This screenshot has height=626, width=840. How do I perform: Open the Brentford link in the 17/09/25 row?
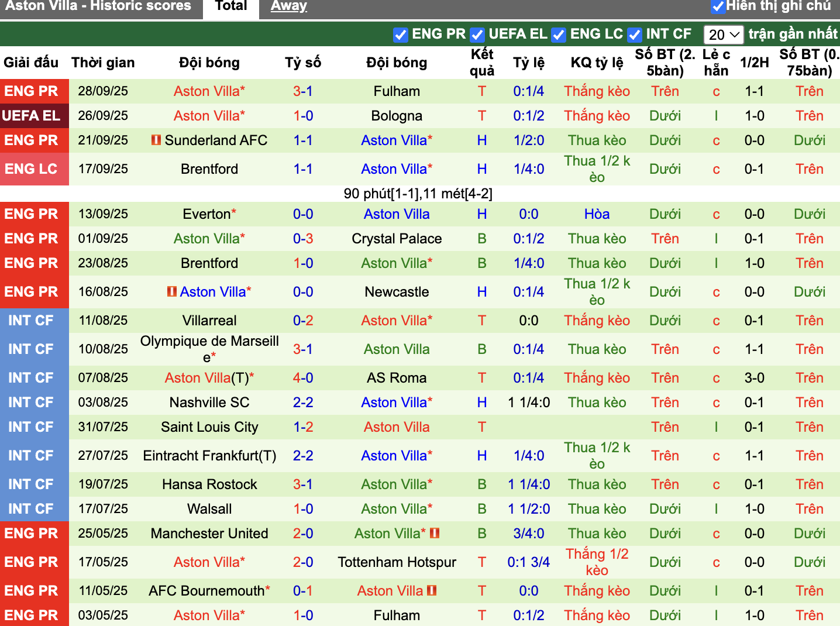209,169
